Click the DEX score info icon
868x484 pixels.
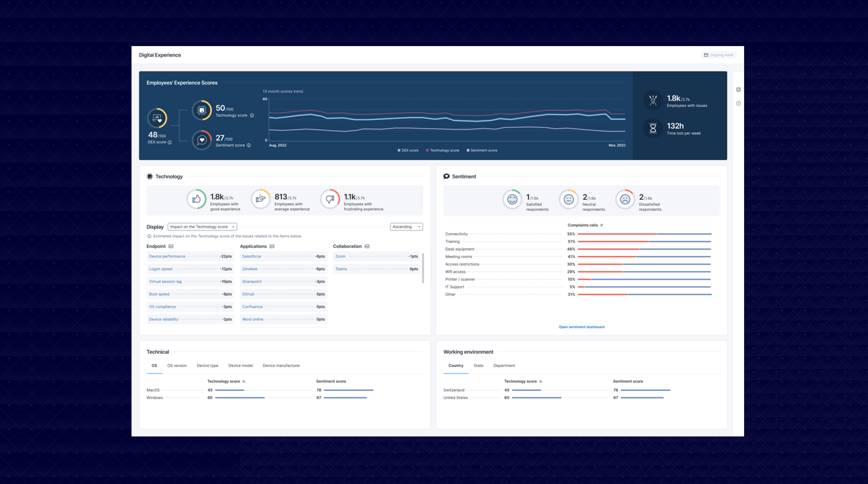(170, 142)
